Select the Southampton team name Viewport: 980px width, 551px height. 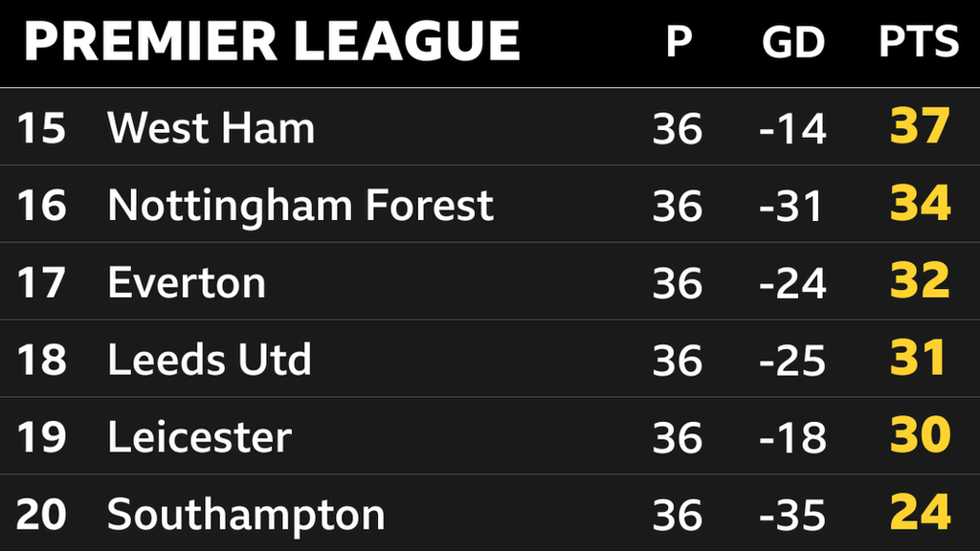(x=246, y=516)
